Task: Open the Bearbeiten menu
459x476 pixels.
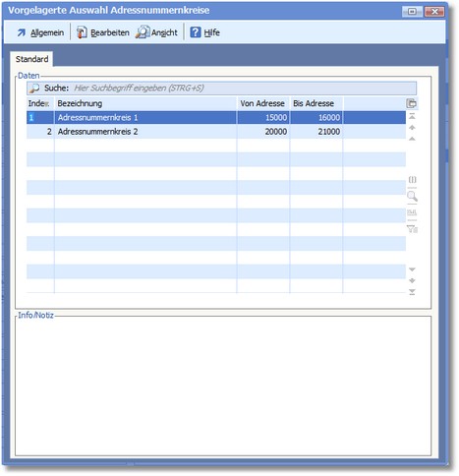Action: coord(102,32)
